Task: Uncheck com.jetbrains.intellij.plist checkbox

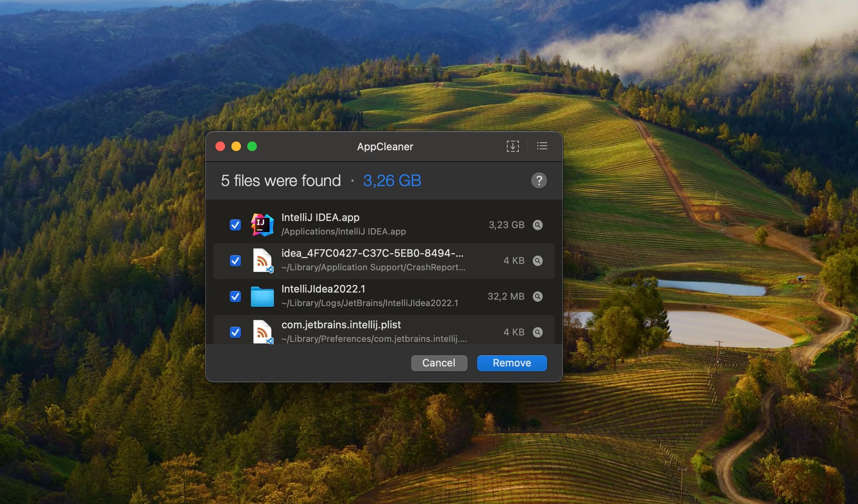Action: pyautogui.click(x=235, y=332)
